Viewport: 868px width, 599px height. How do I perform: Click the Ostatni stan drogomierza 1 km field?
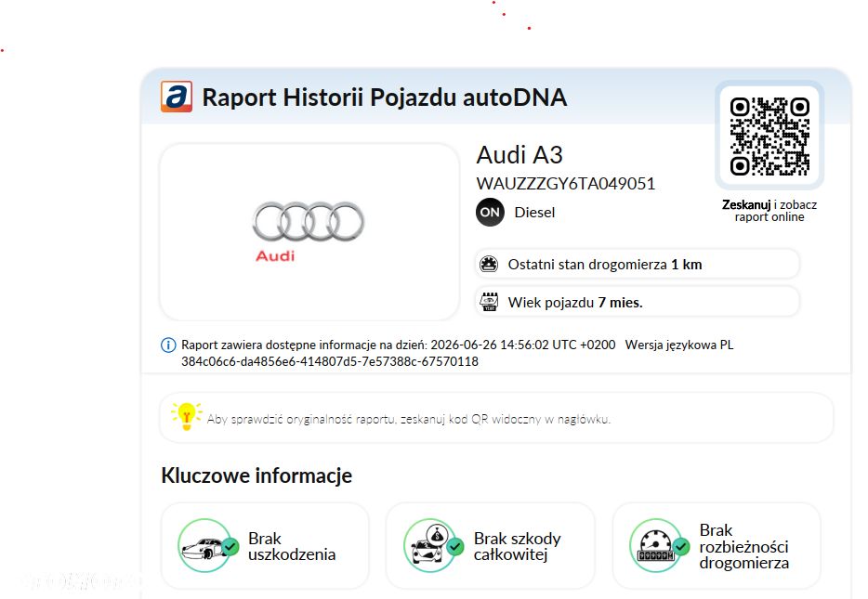pyautogui.click(x=638, y=265)
